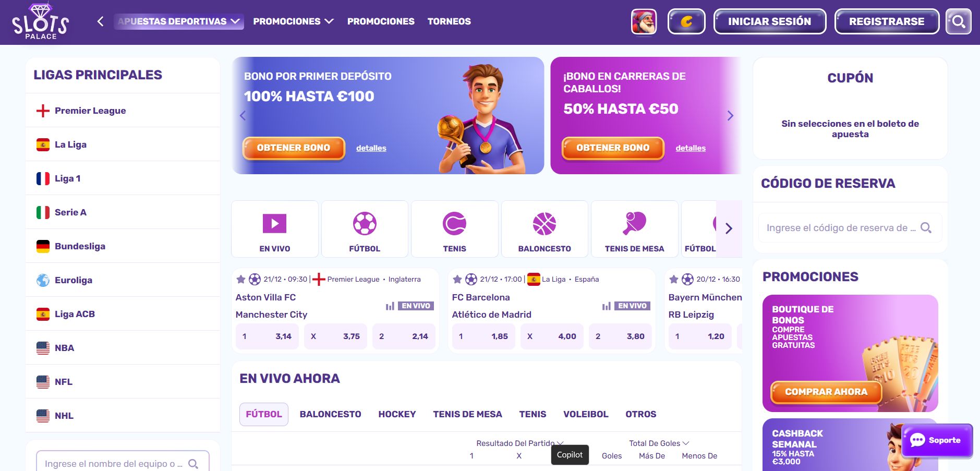This screenshot has height=471, width=980.
Task: Mark Bayern München match as favorite
Action: 674,280
